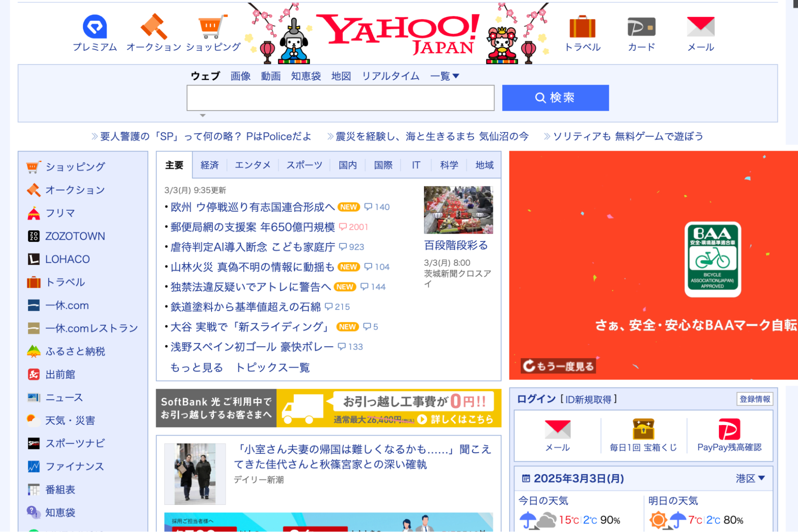Switch to the 経済 news tab
The image size is (798, 532).
210,165
